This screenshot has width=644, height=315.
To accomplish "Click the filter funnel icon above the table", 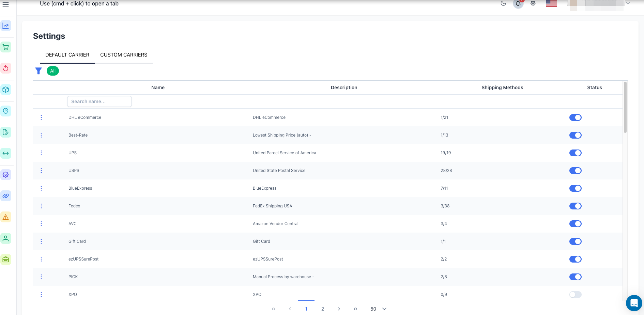I will pyautogui.click(x=38, y=71).
